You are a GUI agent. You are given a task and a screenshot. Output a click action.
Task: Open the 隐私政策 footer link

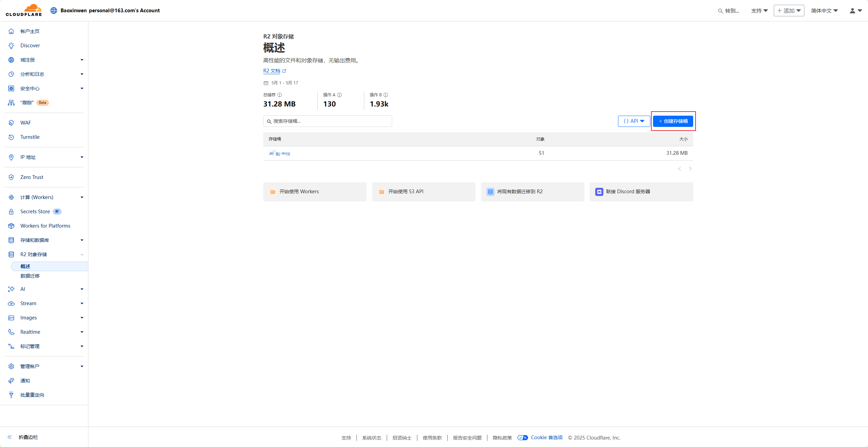pos(502,438)
